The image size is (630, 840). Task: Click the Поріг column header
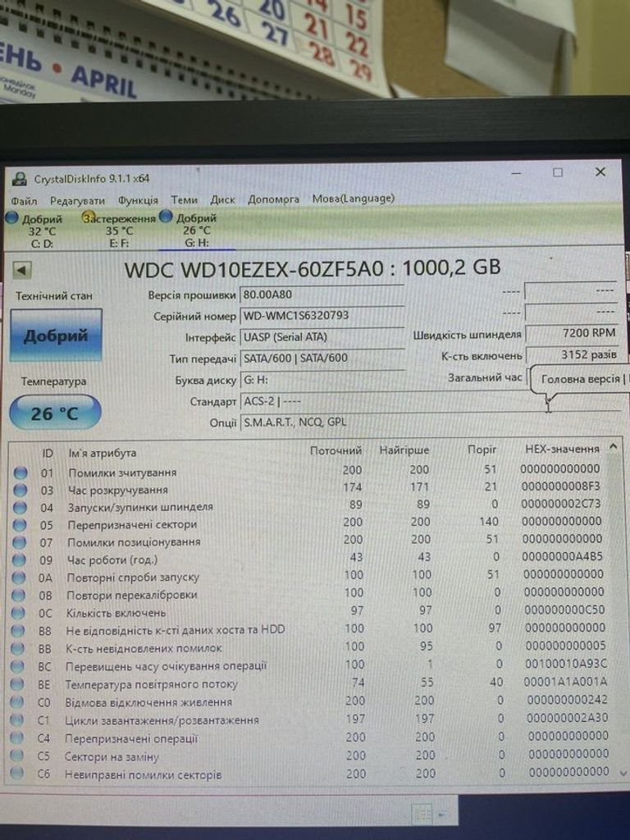tap(482, 450)
